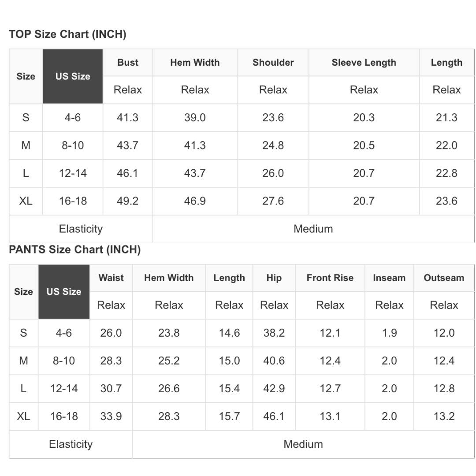Viewport: 476px width, 476px height.
Task: Click the 38.2 hip measurement cell
Action: 274,333
